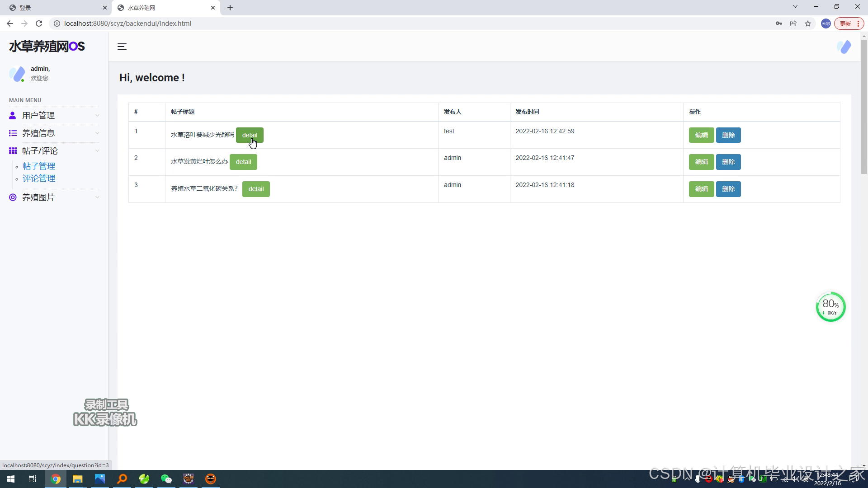This screenshot has width=868, height=488.
Task: Click the user avatar in top-right header
Action: coord(844,47)
